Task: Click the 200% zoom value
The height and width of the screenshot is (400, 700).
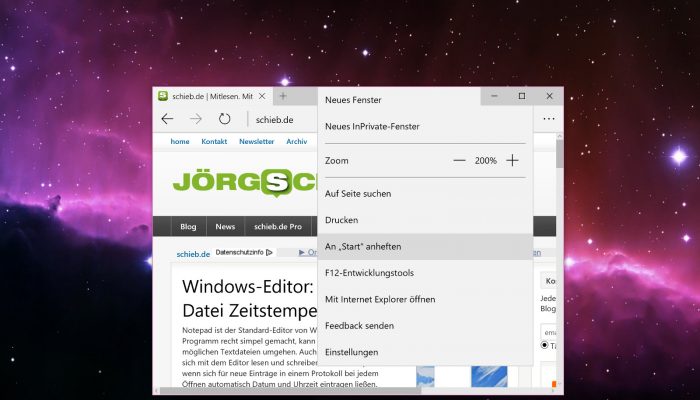Action: (486, 161)
